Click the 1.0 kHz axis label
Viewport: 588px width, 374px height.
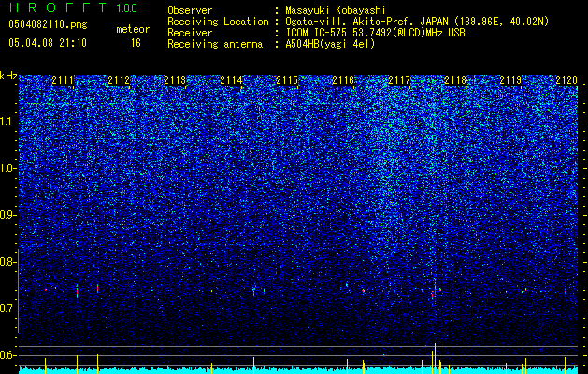click(x=8, y=168)
